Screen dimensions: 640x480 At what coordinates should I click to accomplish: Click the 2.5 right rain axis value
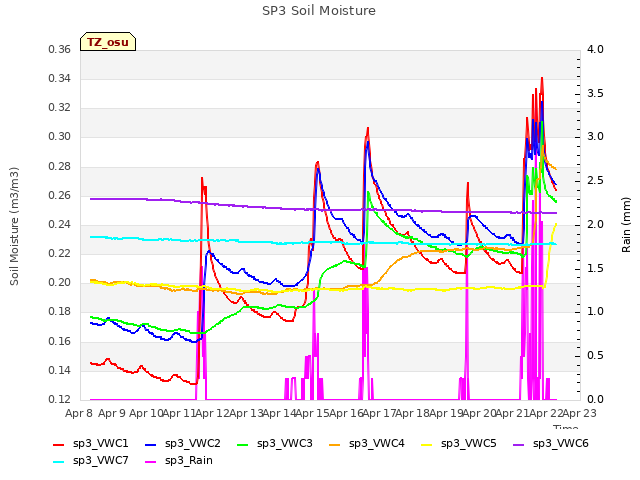(595, 181)
